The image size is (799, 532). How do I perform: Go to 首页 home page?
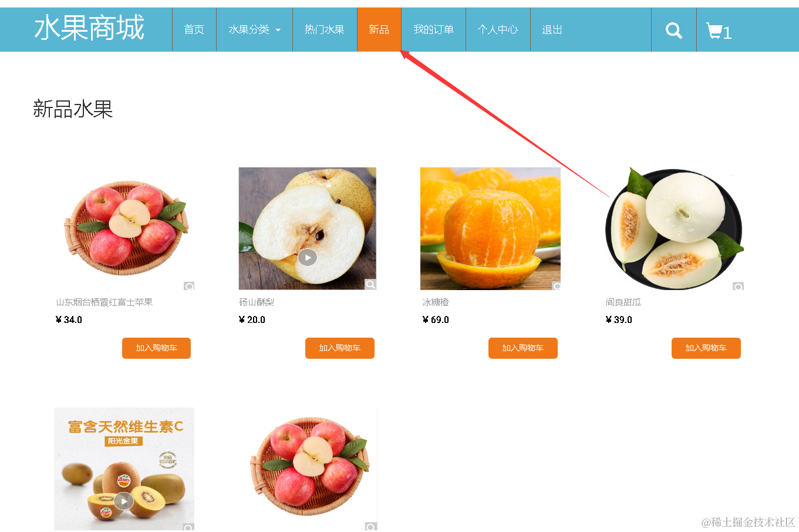(x=194, y=29)
